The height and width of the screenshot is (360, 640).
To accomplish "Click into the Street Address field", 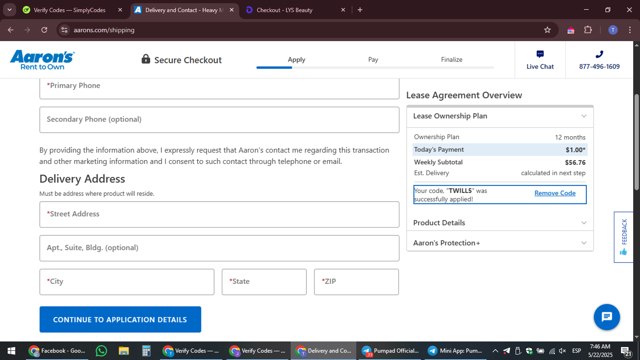I will tap(219, 214).
